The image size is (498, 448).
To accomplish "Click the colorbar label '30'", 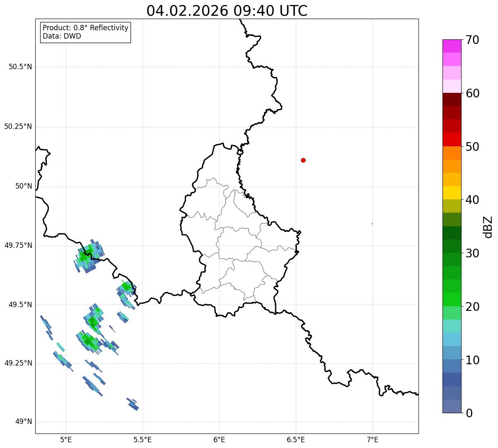I will coord(472,253).
